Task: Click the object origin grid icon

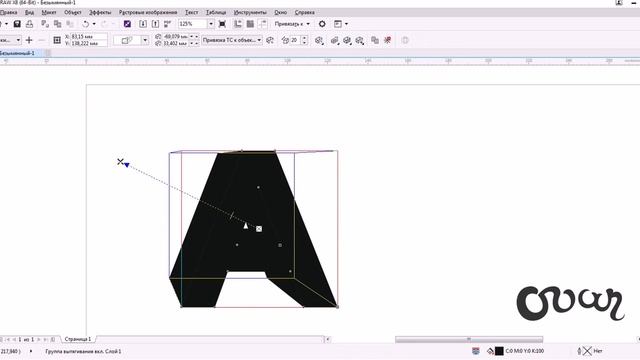Action: coord(57,40)
